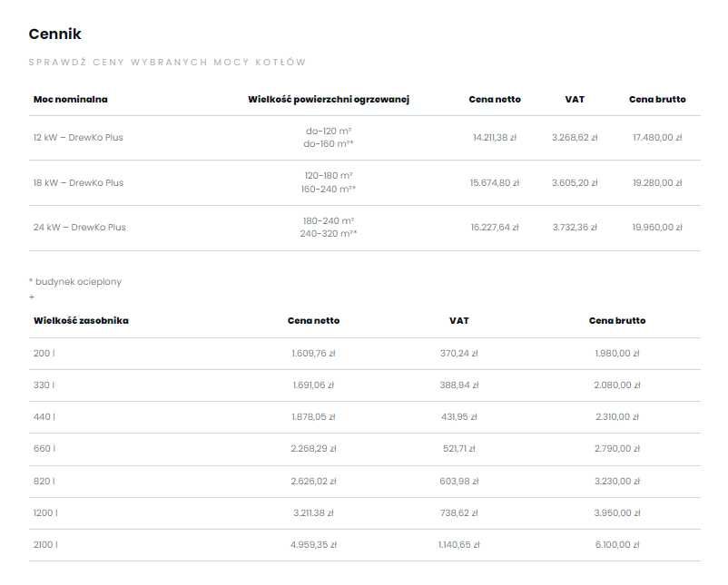Image resolution: width=728 pixels, height=585 pixels.
Task: Click the 'Sprawdź ceny wybranych mocy kotłów' subtitle
Action: point(167,63)
